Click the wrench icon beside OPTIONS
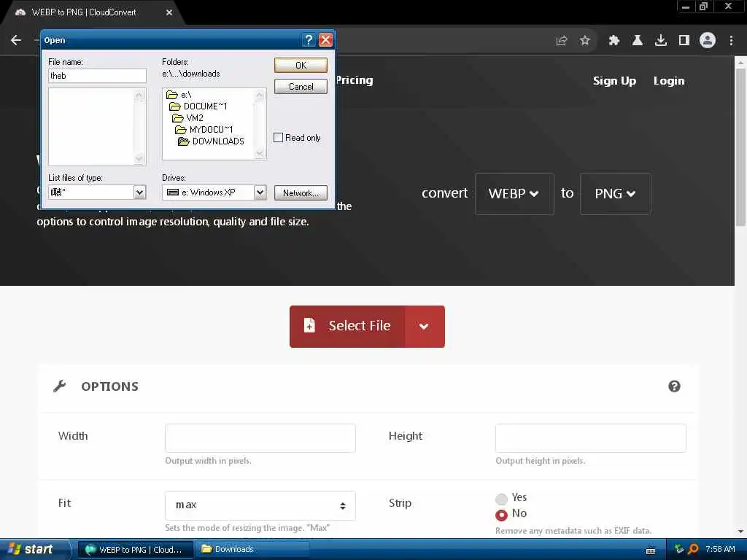The image size is (747, 560). click(60, 386)
